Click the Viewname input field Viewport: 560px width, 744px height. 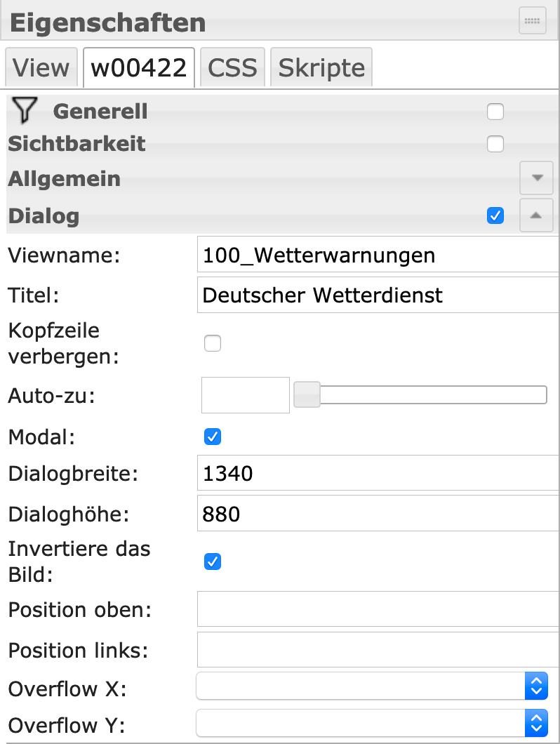(378, 255)
